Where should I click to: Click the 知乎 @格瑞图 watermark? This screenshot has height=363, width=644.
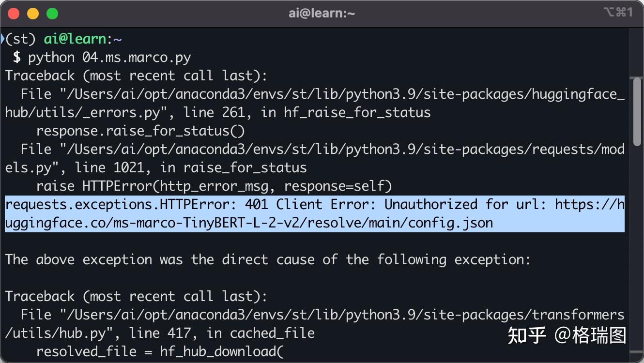coord(567,335)
